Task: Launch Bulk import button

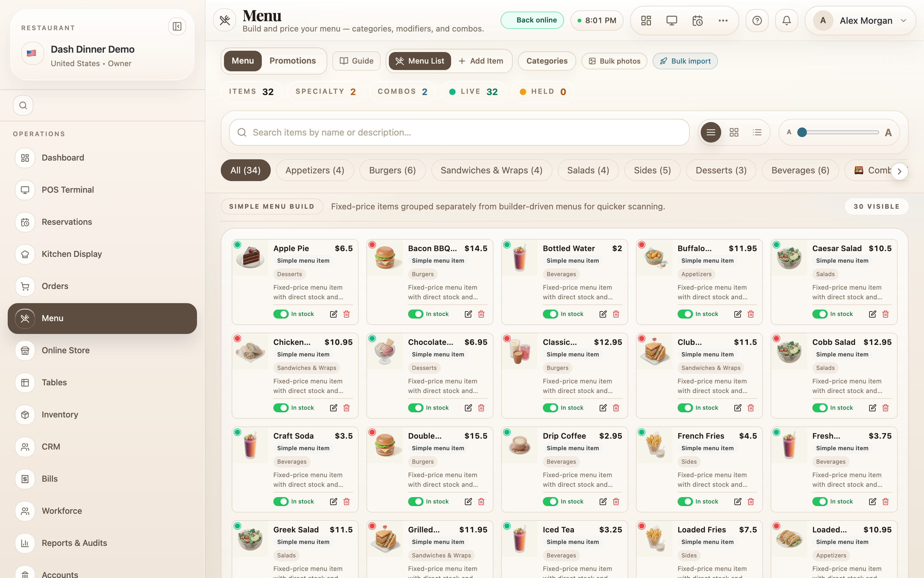Action: (685, 61)
